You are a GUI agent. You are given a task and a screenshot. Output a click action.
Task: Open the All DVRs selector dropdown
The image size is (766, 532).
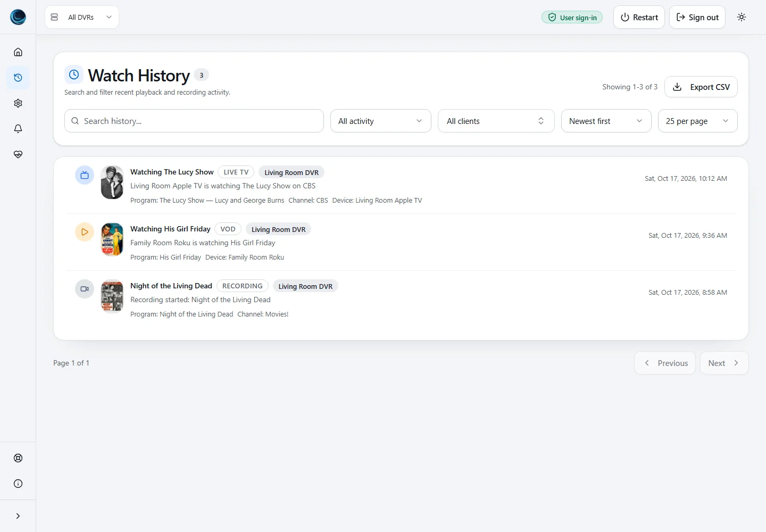pos(82,17)
